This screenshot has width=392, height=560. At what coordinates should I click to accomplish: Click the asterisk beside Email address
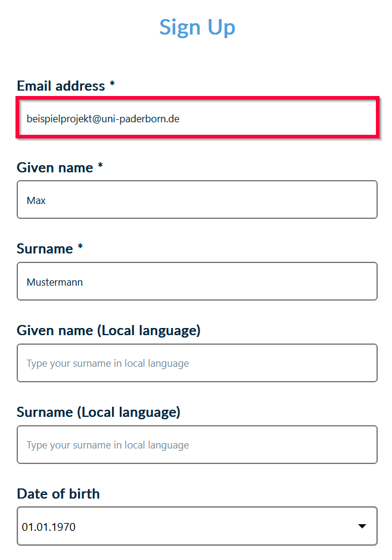click(111, 85)
